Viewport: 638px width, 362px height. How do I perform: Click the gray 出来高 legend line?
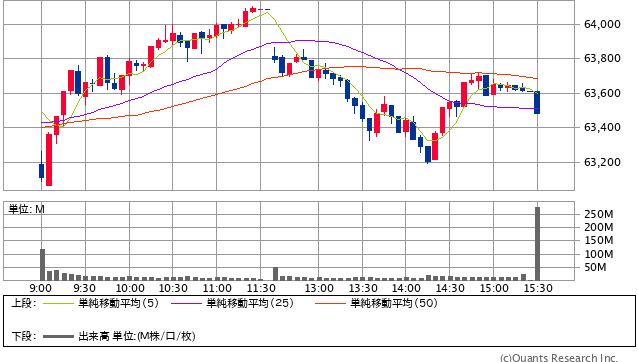click(58, 336)
